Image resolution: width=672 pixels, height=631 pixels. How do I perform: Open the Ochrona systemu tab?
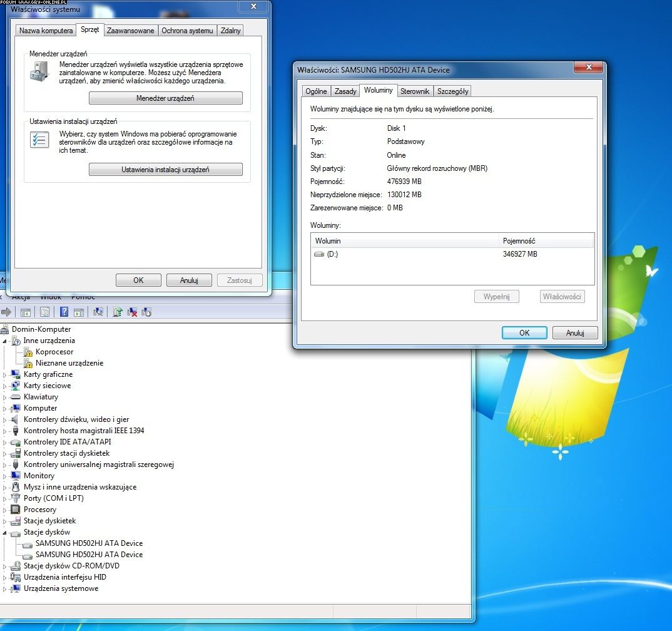click(187, 31)
